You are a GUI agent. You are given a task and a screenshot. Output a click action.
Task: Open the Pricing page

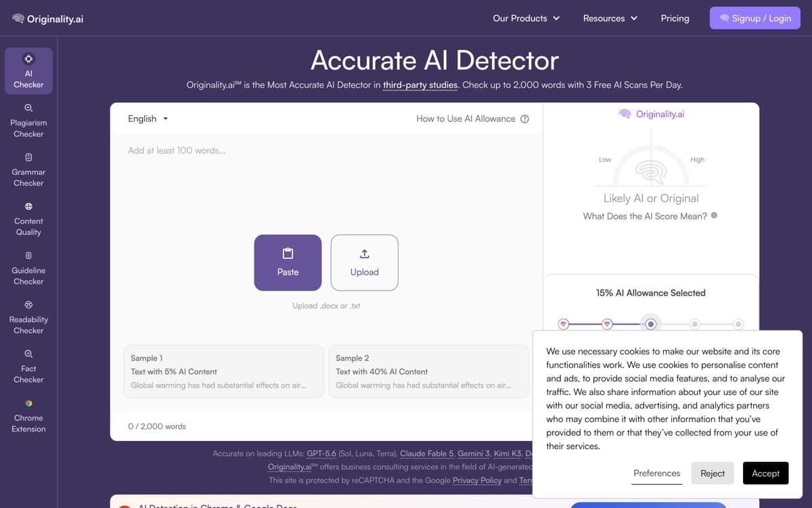675,18
